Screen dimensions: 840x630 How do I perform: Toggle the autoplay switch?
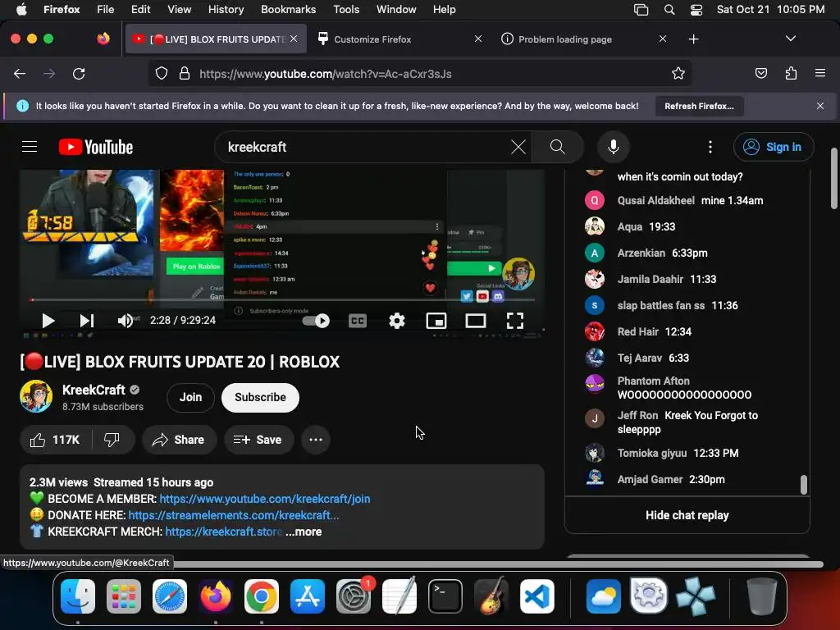(316, 321)
